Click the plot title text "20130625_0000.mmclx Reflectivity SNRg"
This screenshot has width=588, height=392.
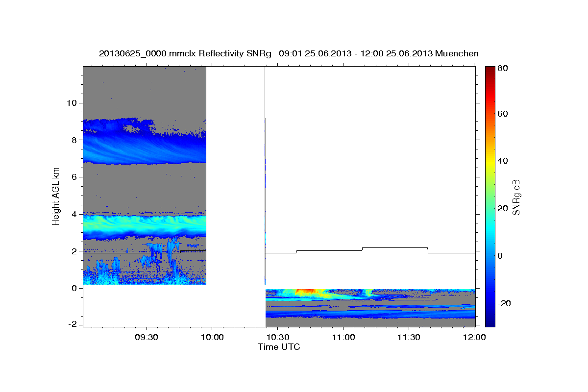[x=185, y=53]
